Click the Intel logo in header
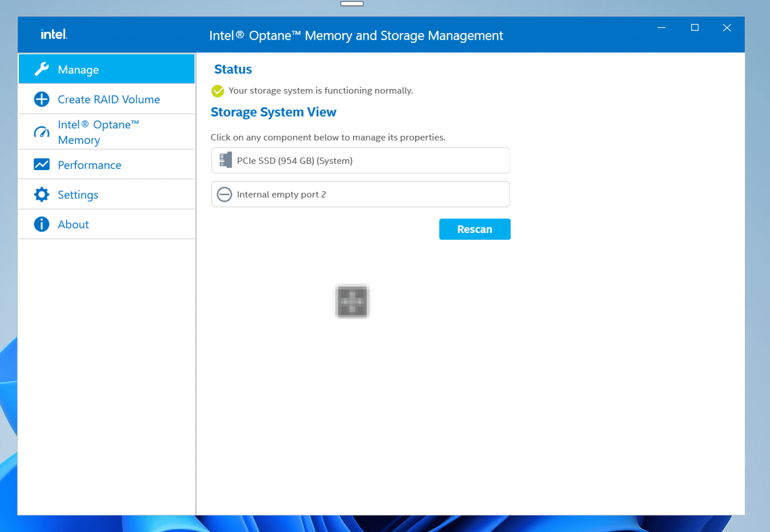The height and width of the screenshot is (532, 770). click(54, 34)
